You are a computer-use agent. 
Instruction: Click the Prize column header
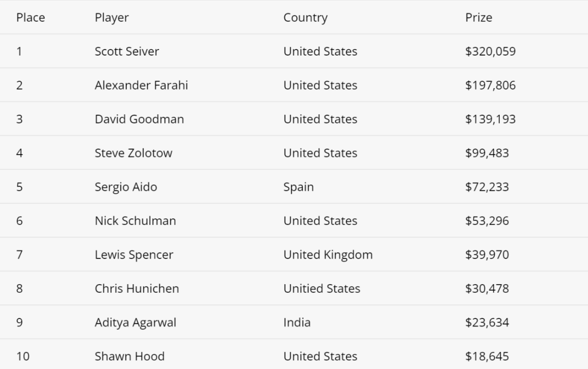pos(479,17)
